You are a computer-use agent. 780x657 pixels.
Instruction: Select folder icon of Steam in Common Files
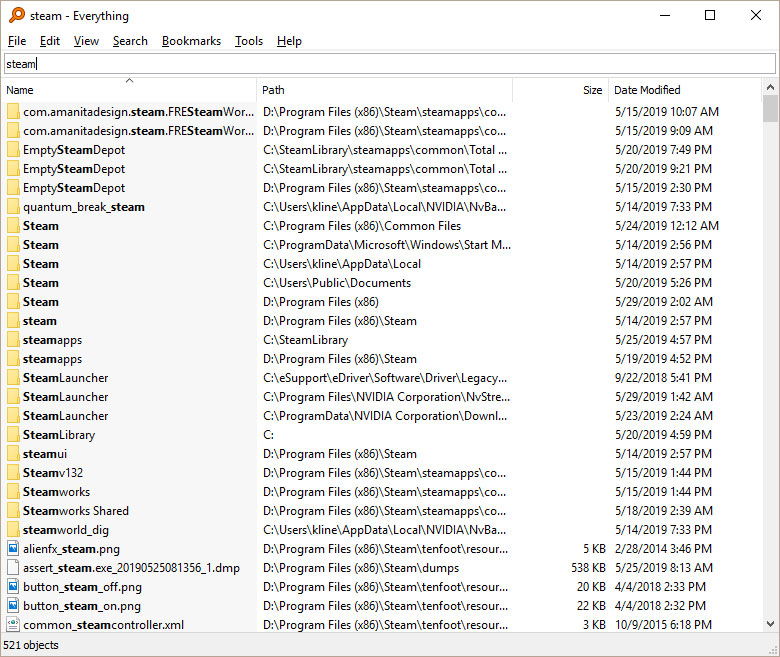(x=13, y=226)
